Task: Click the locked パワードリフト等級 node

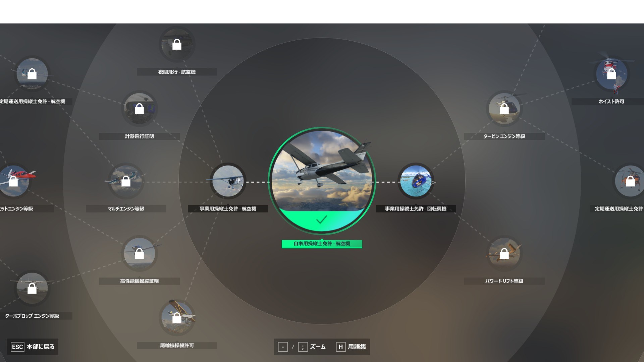Action: pyautogui.click(x=504, y=254)
